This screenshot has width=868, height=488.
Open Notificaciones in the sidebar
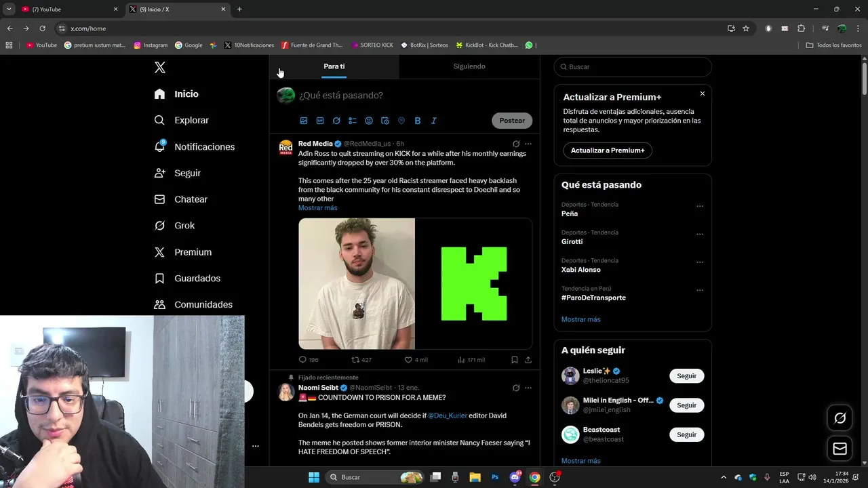[x=194, y=146]
